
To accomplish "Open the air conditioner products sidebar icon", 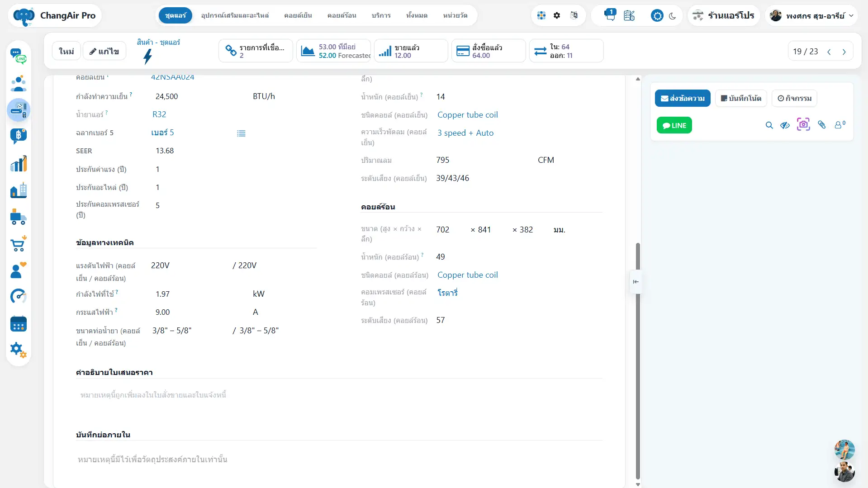I will pos(19,110).
